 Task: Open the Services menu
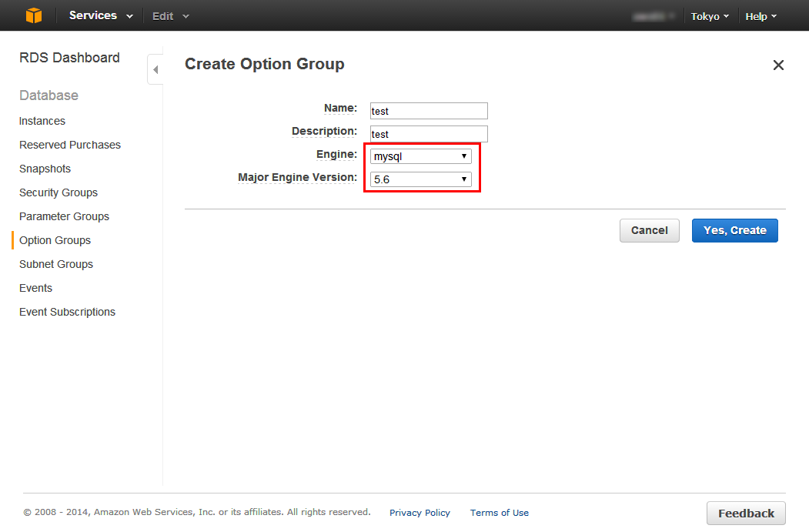point(101,15)
